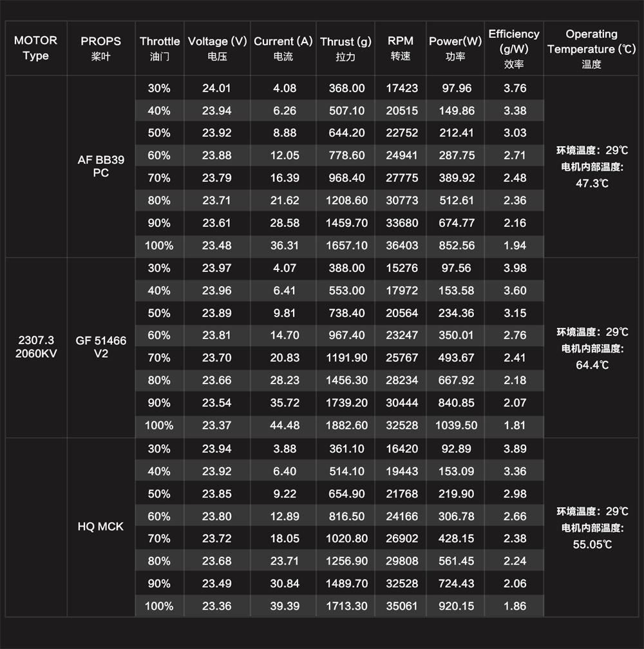Click the HQ MCK prop label
The width and height of the screenshot is (644, 649).
click(x=100, y=527)
